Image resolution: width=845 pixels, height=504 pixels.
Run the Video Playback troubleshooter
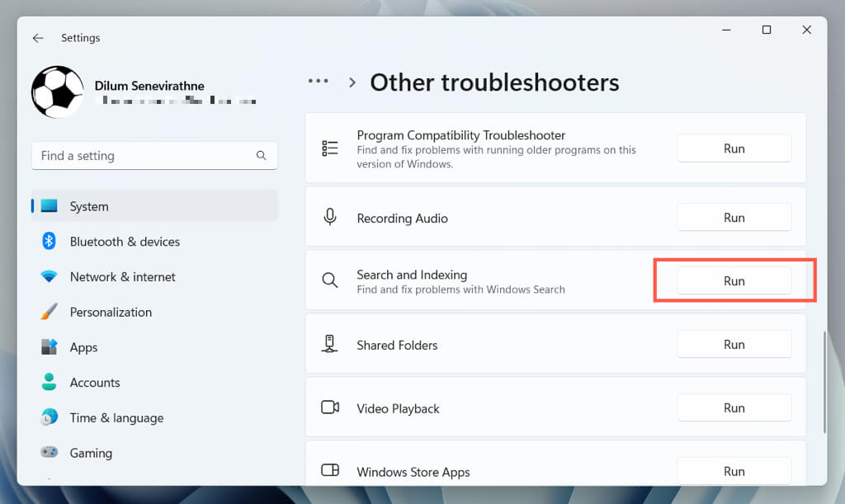734,408
